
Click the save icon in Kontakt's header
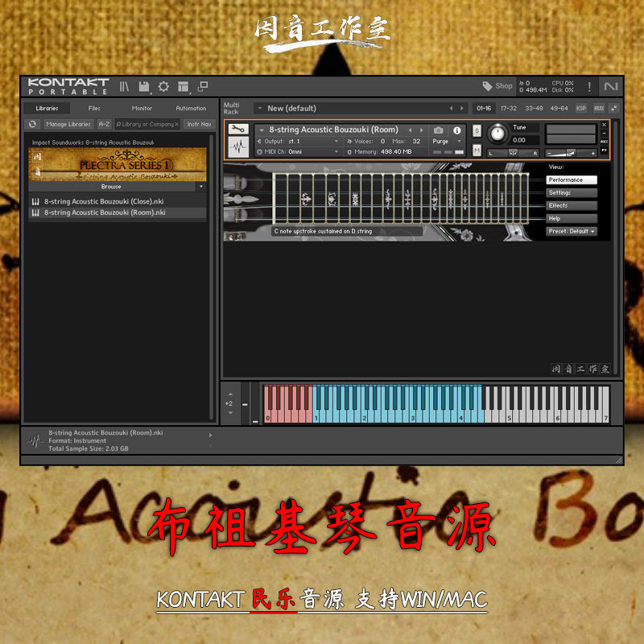pyautogui.click(x=144, y=86)
